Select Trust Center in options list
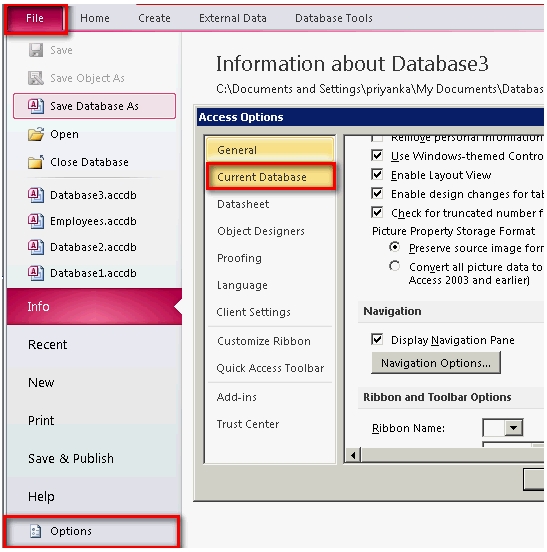This screenshot has height=552, width=547. [x=248, y=424]
